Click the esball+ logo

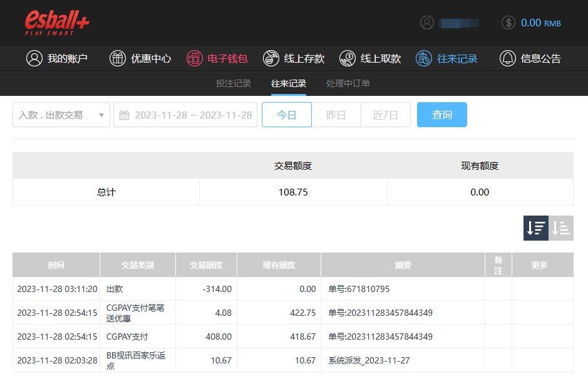click(x=57, y=23)
